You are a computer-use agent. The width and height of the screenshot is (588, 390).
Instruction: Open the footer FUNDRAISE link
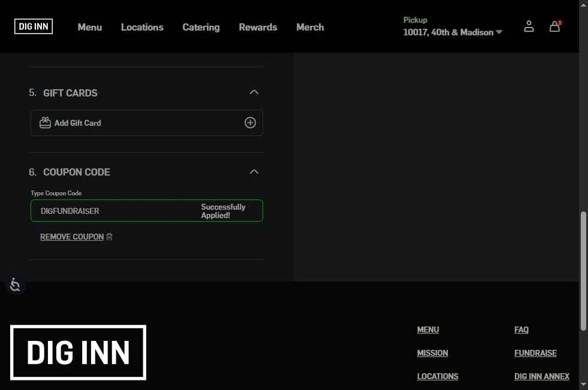pyautogui.click(x=535, y=353)
